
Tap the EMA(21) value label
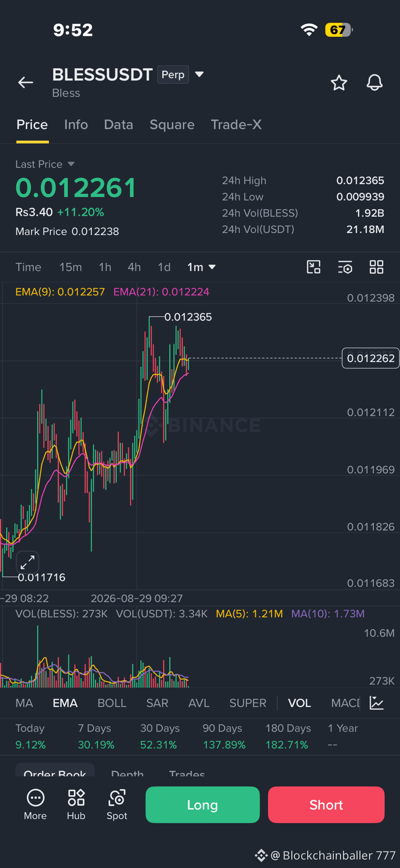[x=161, y=292]
